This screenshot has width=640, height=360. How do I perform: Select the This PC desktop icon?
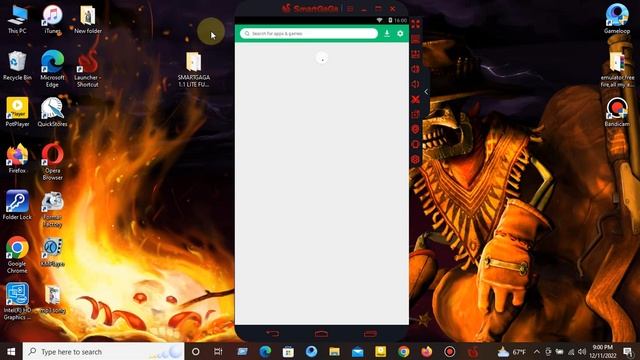17,19
